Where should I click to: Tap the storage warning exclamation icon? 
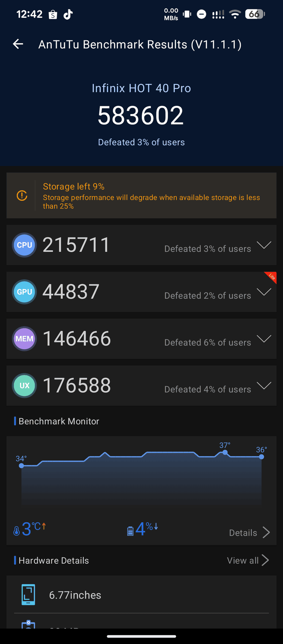click(22, 196)
